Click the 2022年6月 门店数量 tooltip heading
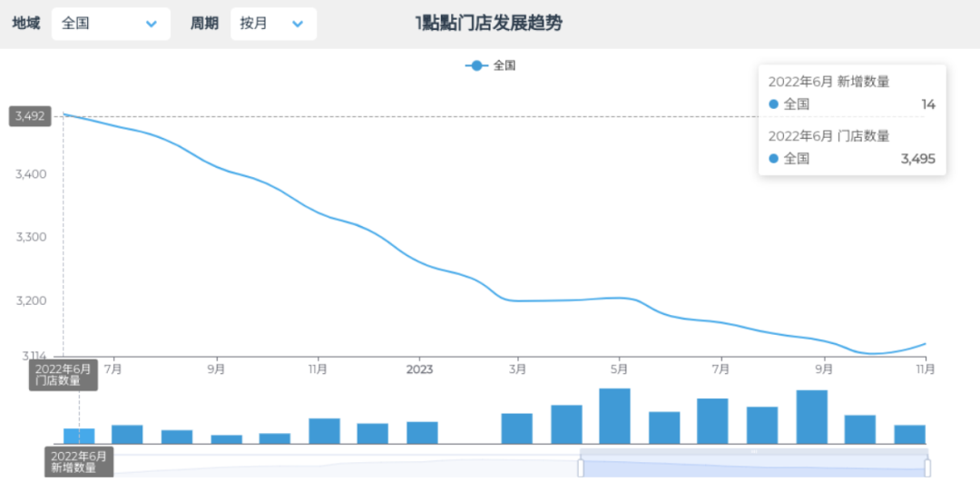 [x=828, y=135]
